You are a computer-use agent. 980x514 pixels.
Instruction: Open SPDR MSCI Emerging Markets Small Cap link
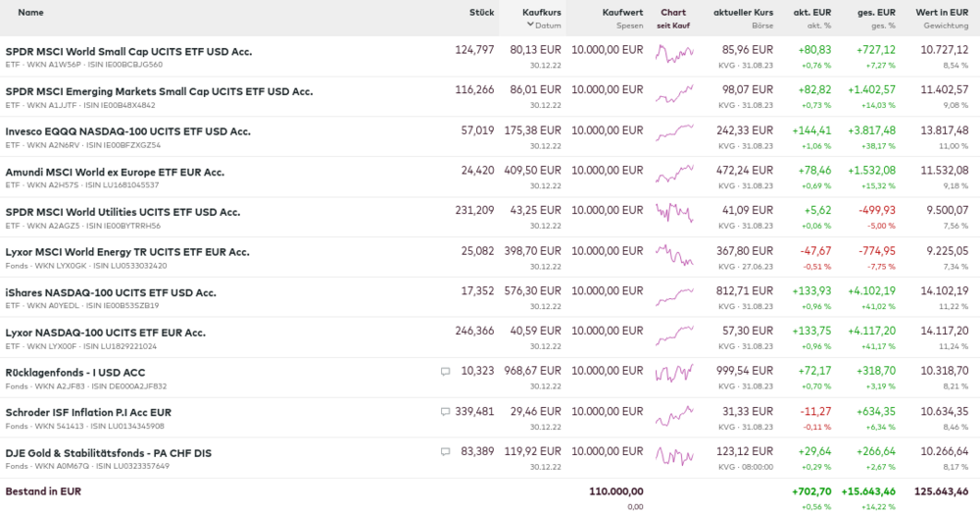[159, 91]
